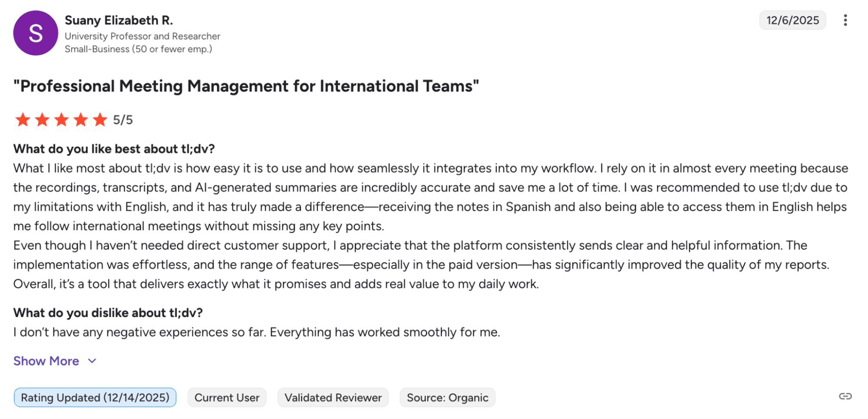This screenshot has width=868, height=419.
Task: Click the third star in the rating
Action: click(x=61, y=119)
